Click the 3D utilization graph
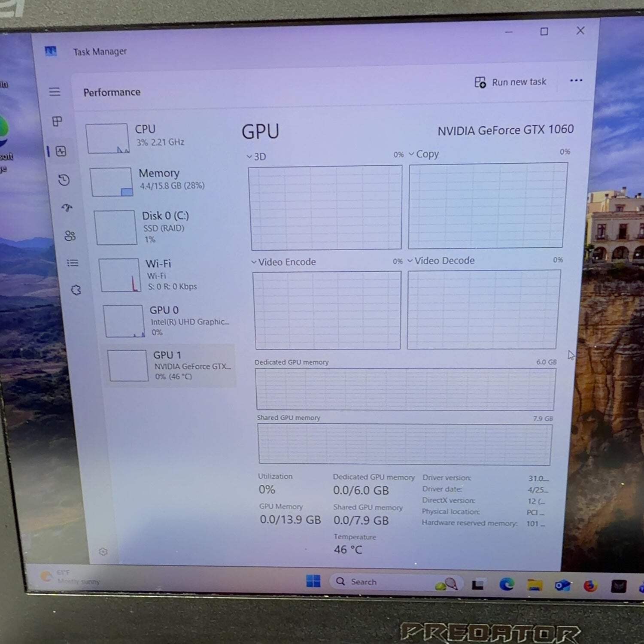Image resolution: width=644 pixels, height=644 pixels. click(x=325, y=207)
